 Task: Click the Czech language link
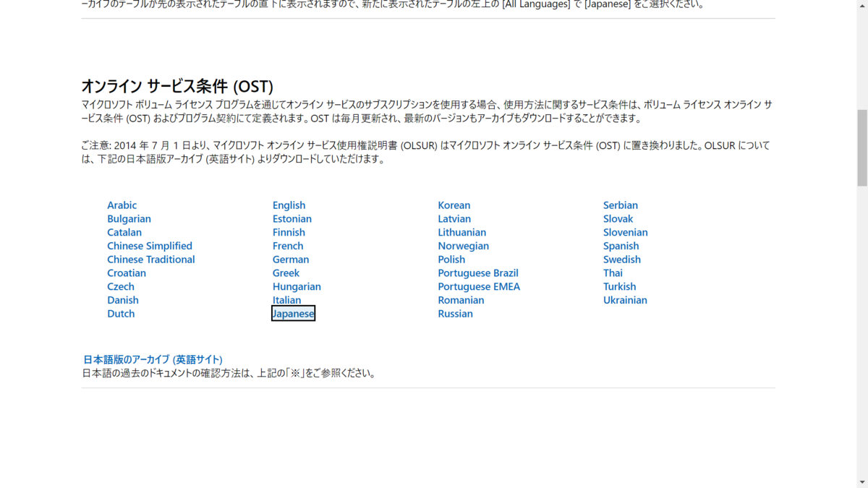point(121,287)
